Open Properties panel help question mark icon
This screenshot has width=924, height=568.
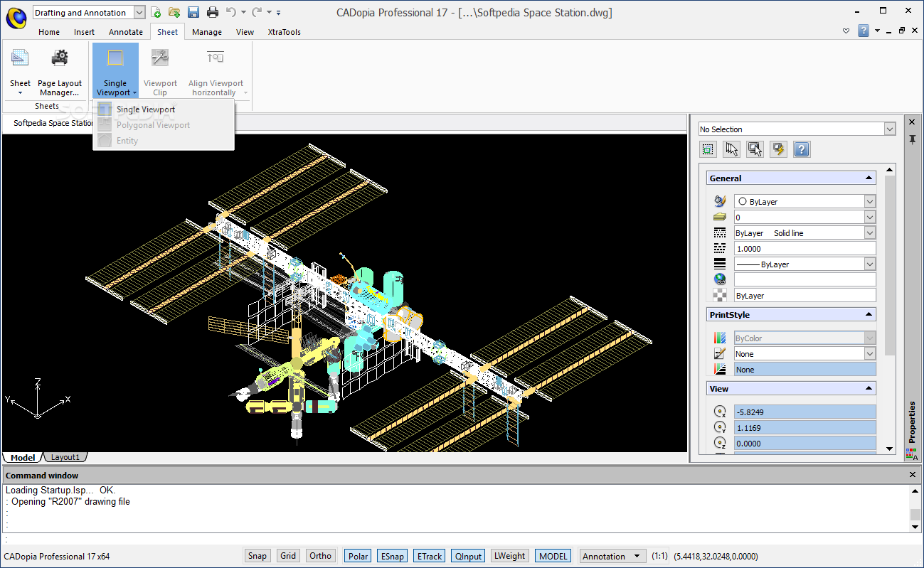click(802, 149)
